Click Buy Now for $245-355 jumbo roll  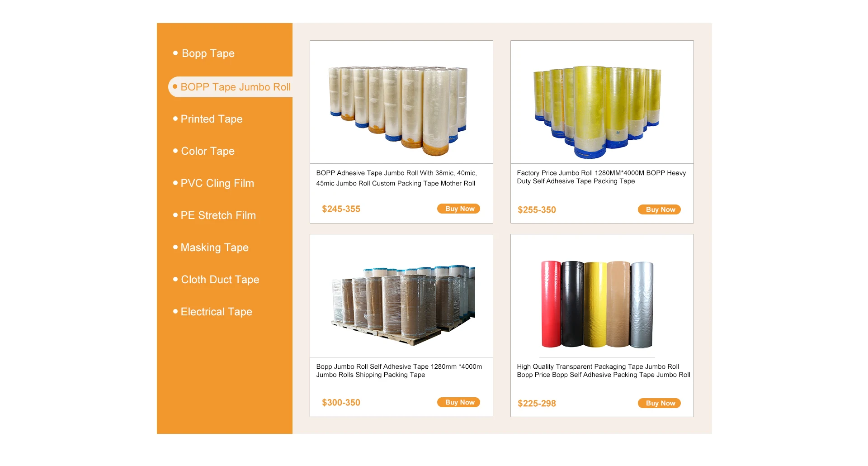tap(458, 209)
